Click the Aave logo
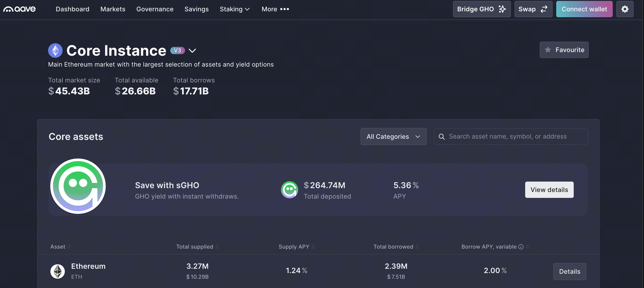Screen dimensions: 644x288 (x=19, y=9)
